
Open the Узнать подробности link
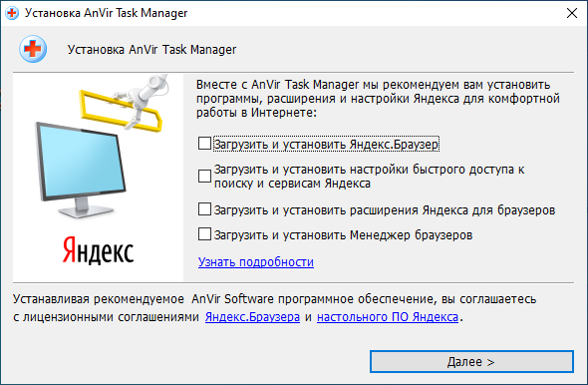tap(256, 262)
